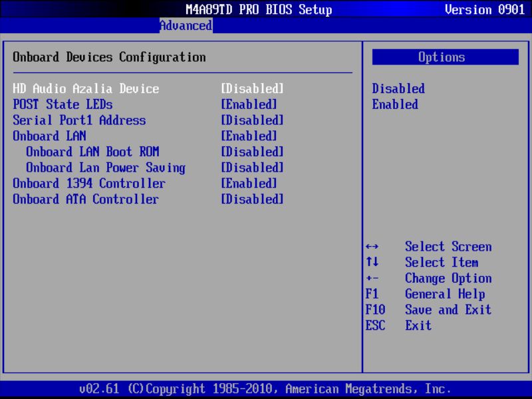Open the Onboard LAN Boot ROM option
This screenshot has width=532, height=399.
click(x=93, y=152)
